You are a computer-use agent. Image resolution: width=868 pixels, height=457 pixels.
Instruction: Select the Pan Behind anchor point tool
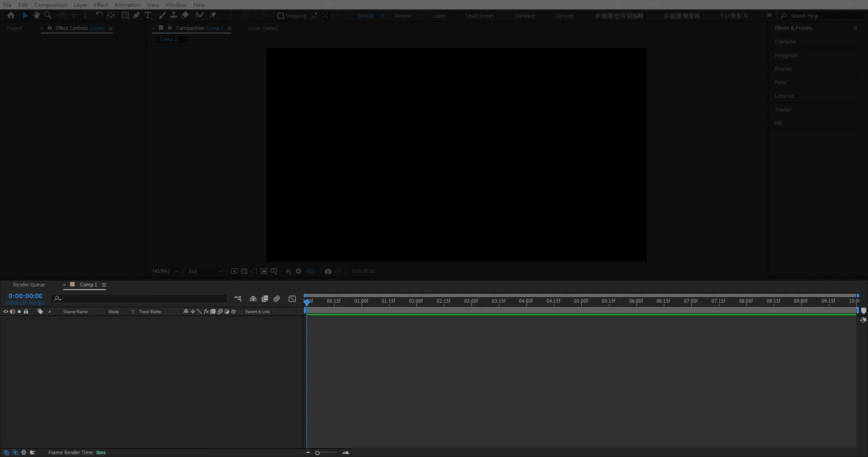[x=111, y=15]
